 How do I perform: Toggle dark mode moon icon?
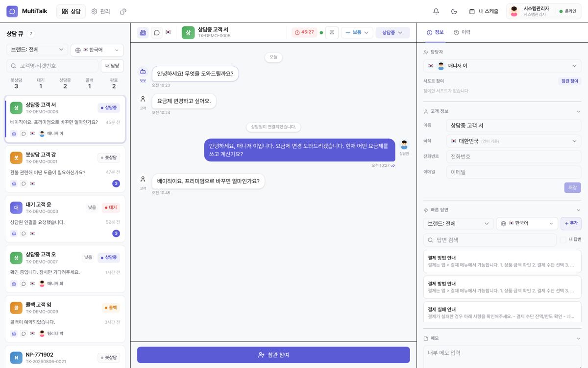click(x=454, y=11)
